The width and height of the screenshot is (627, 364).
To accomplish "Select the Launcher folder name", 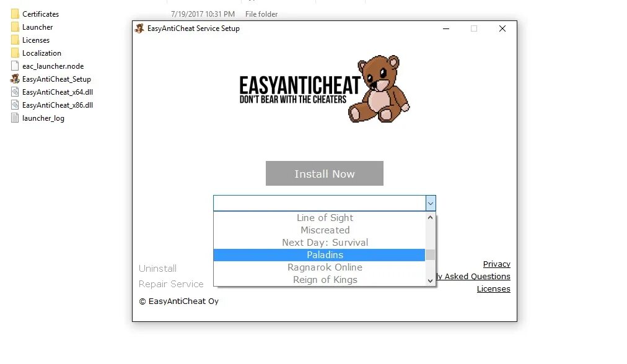I will (38, 27).
